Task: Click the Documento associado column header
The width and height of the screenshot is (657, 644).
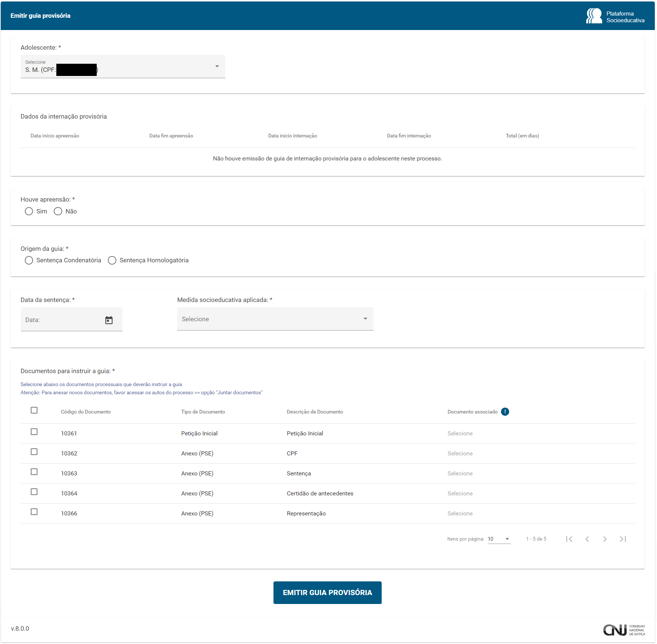Action: coord(472,412)
